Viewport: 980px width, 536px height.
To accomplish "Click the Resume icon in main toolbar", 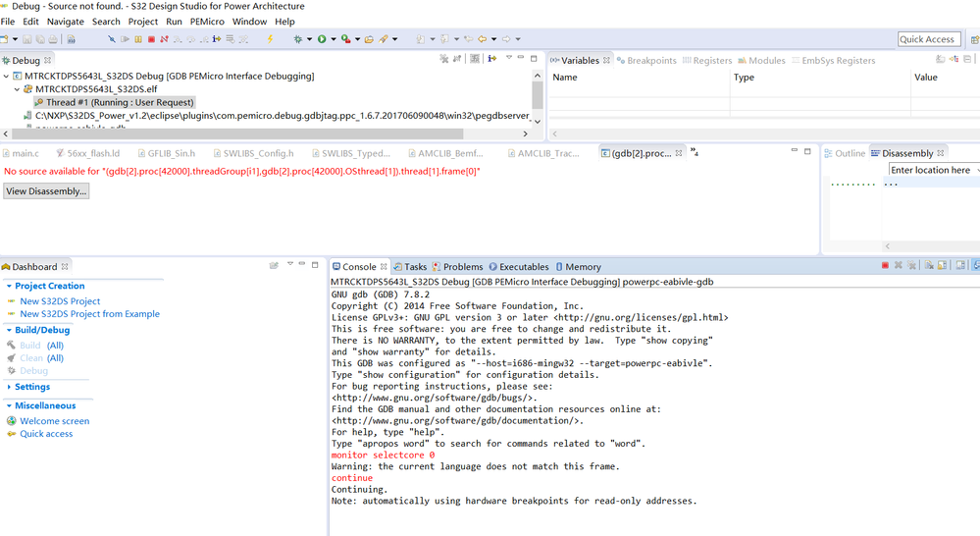I will (125, 39).
